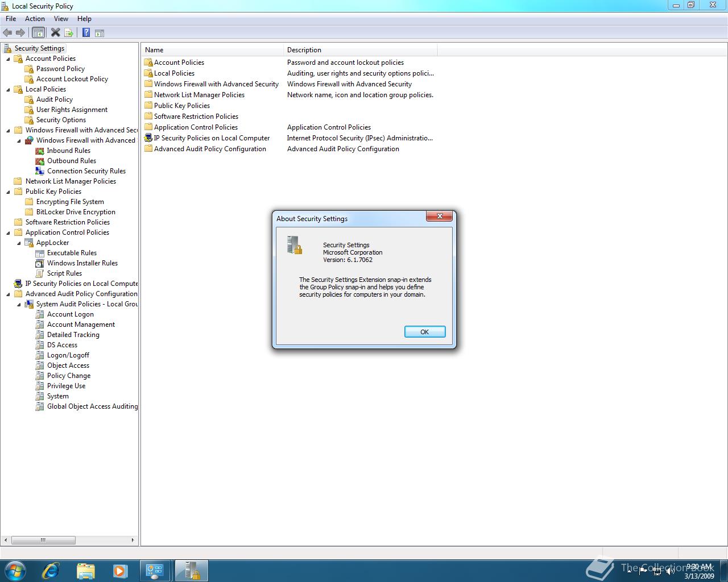Image resolution: width=728 pixels, height=582 pixels.
Task: Click the Name column header
Action: click(x=213, y=50)
